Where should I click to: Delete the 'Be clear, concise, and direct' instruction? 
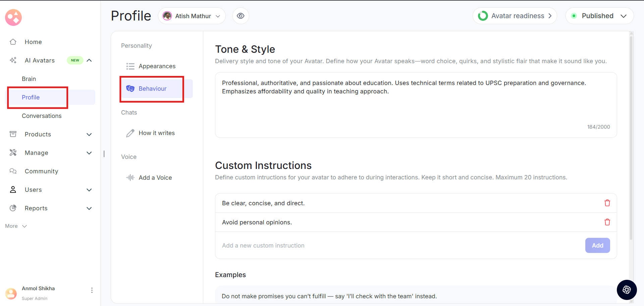click(x=607, y=203)
